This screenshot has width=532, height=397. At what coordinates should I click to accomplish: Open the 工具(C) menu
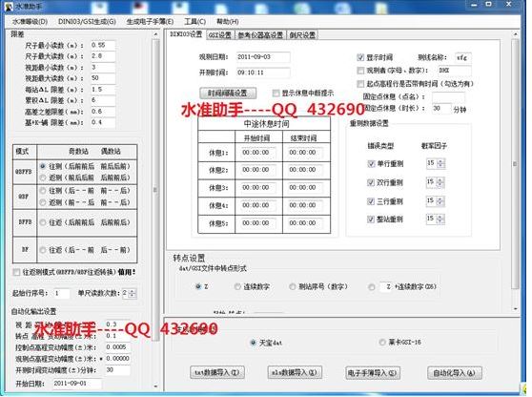click(195, 22)
